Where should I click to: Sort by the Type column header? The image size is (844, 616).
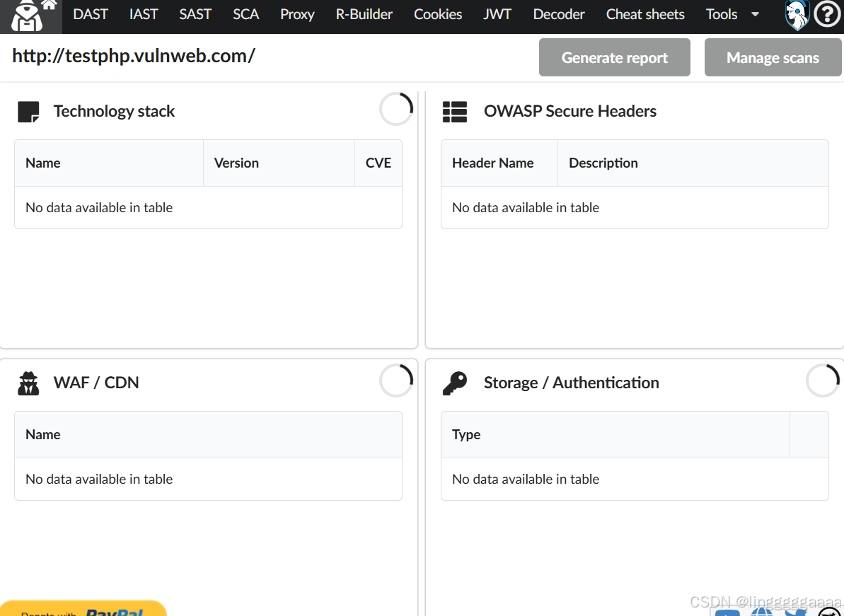[x=615, y=435]
